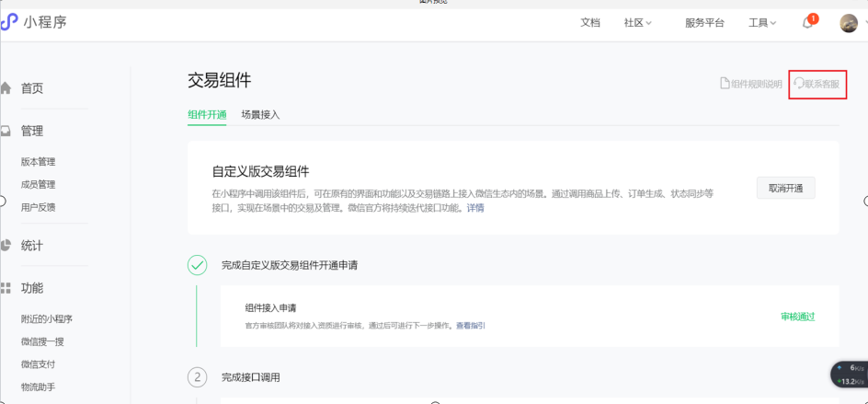The height and width of the screenshot is (404, 868).
Task: Select 管理 section in the sidebar
Action: point(32,132)
